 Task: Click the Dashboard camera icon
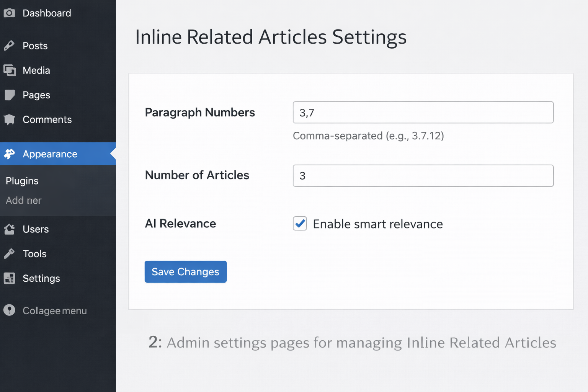[10, 13]
